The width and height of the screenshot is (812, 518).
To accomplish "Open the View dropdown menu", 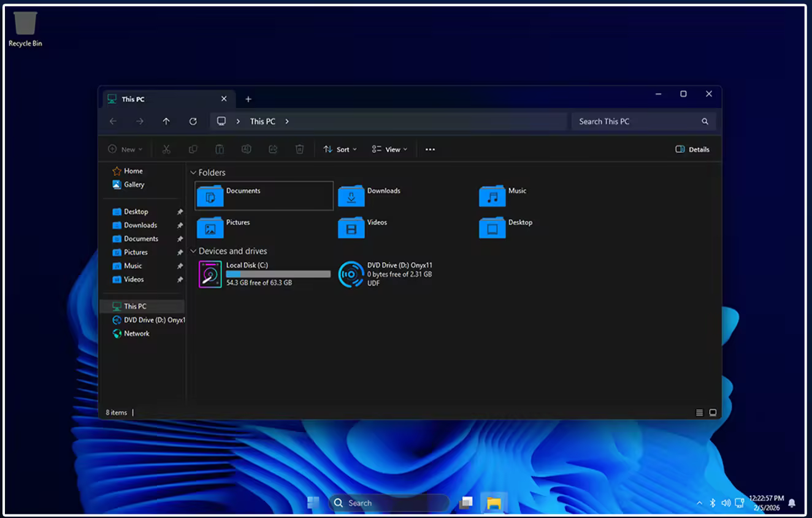I will tap(389, 149).
